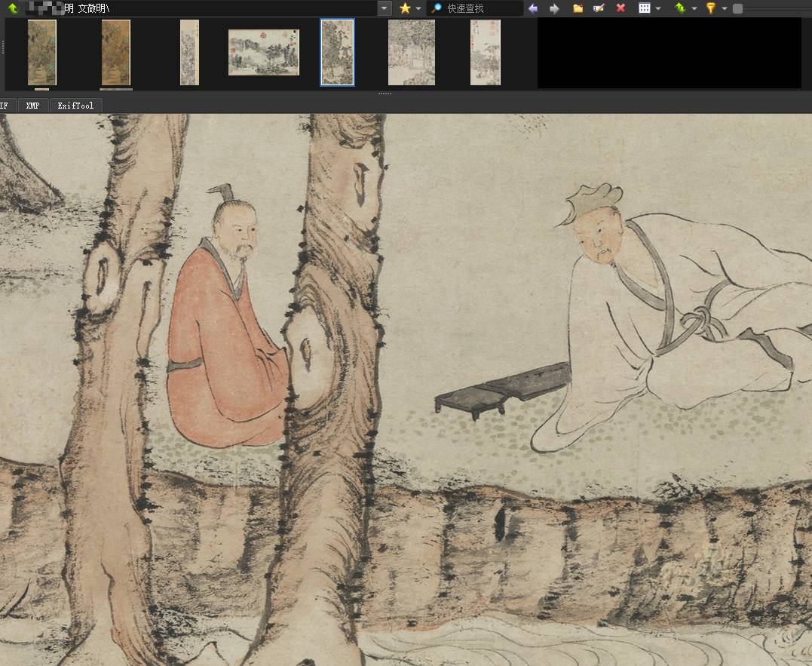Switch to the XMP tab
812x666 pixels.
pos(32,106)
